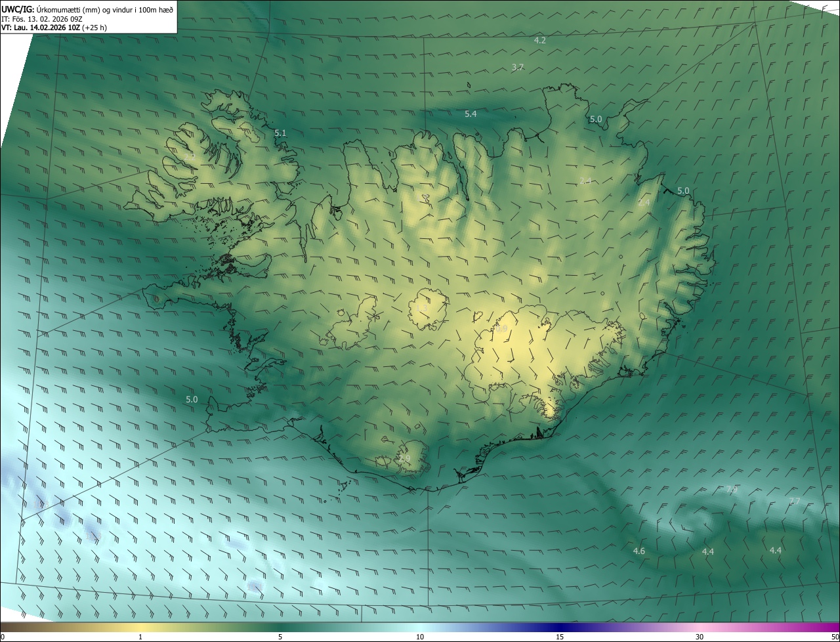This screenshot has height=642, width=840.
Task: Click the 4.6 value label southeast of Iceland
Action: (639, 551)
